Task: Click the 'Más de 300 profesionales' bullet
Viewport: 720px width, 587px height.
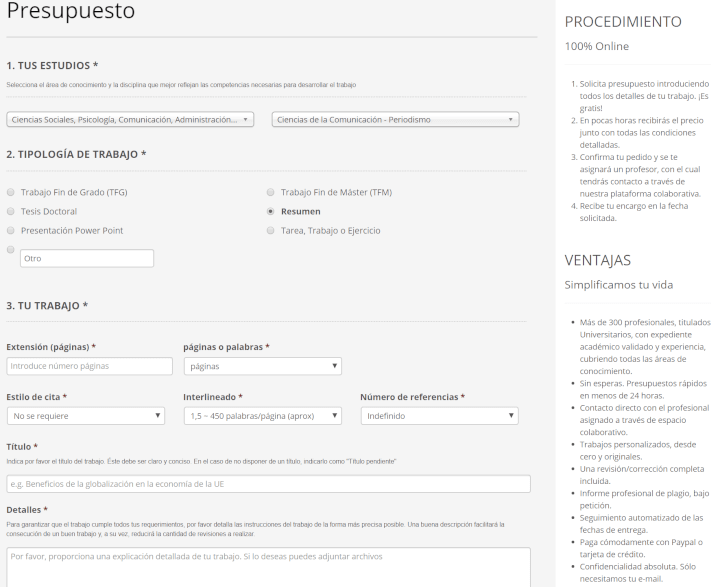Action: point(645,346)
